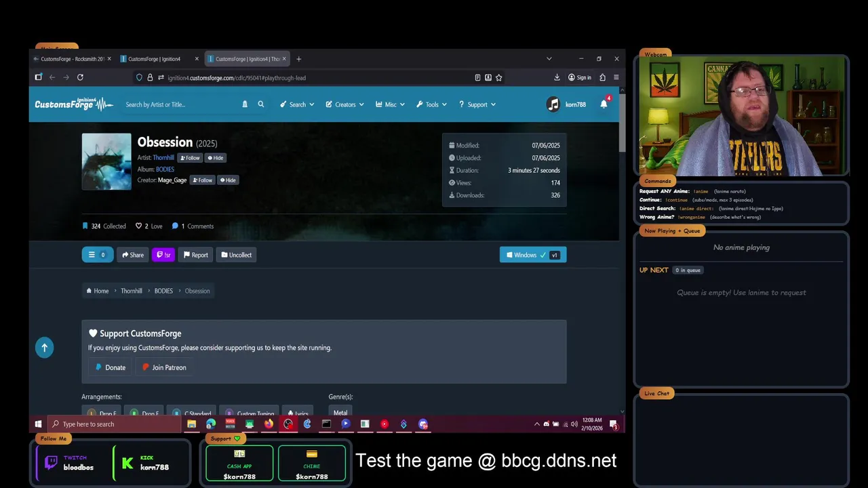Open the Windows Start menu
Viewport: 868px width, 488px height.
coord(38,424)
